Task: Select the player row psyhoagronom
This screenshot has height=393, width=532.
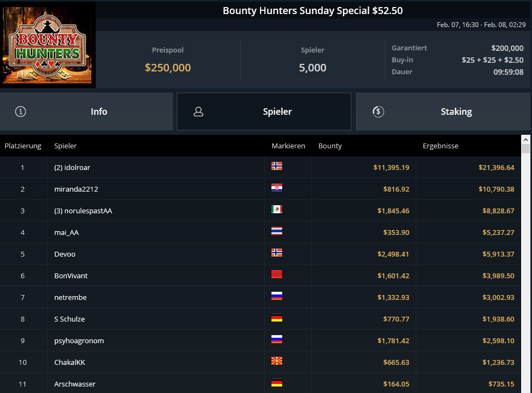Action: 261,340
